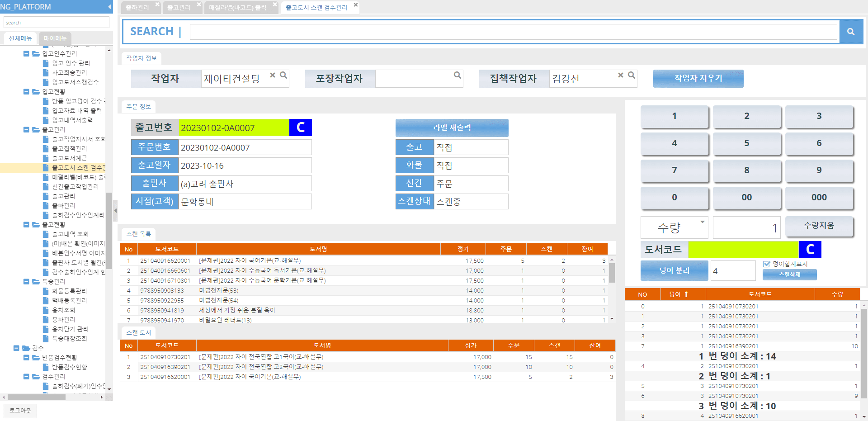
Task: Clear the 작업자 field with its X icon
Action: 273,75
